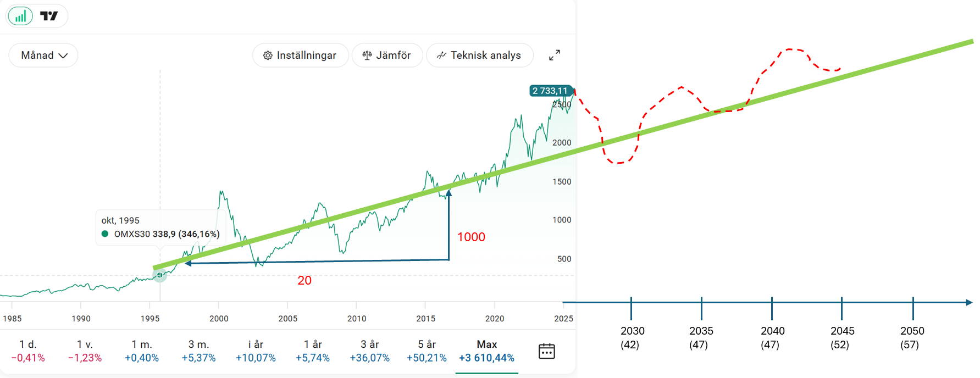Select the Max time period
Viewport: 980px width, 378px height.
(486, 351)
